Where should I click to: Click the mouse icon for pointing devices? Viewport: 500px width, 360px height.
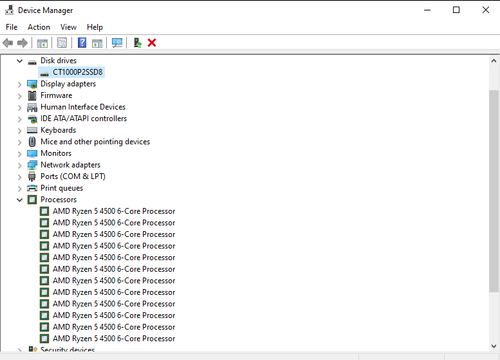point(32,142)
